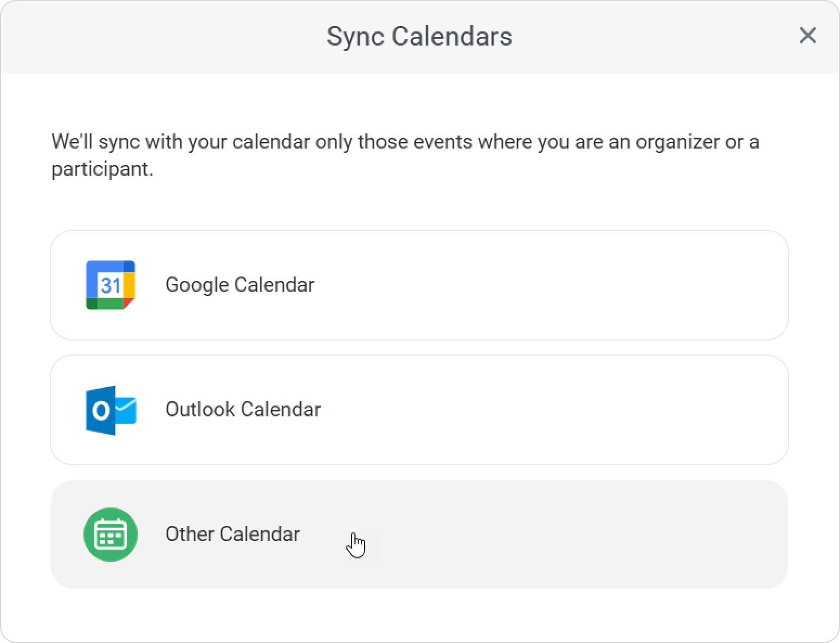Click the "Sync Calendars" dialog title

click(x=419, y=36)
